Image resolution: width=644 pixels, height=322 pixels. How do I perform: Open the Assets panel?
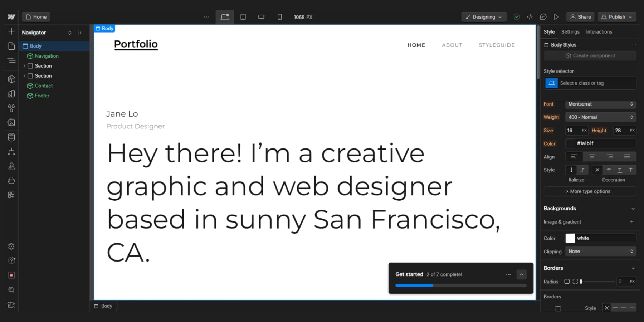(11, 122)
